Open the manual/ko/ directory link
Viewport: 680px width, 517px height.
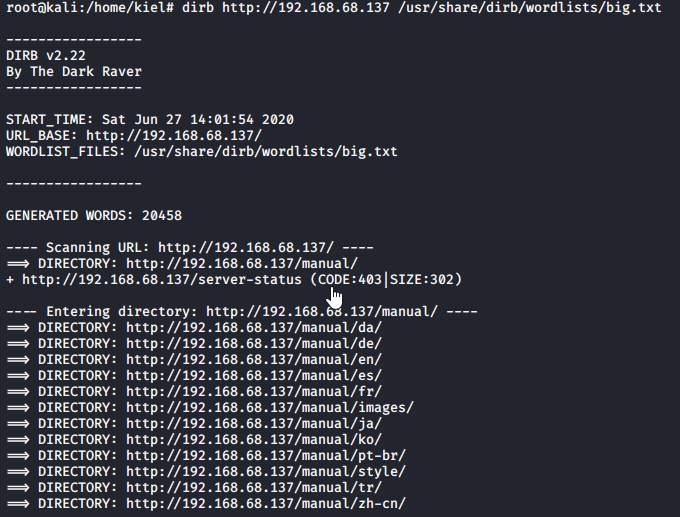click(x=254, y=439)
